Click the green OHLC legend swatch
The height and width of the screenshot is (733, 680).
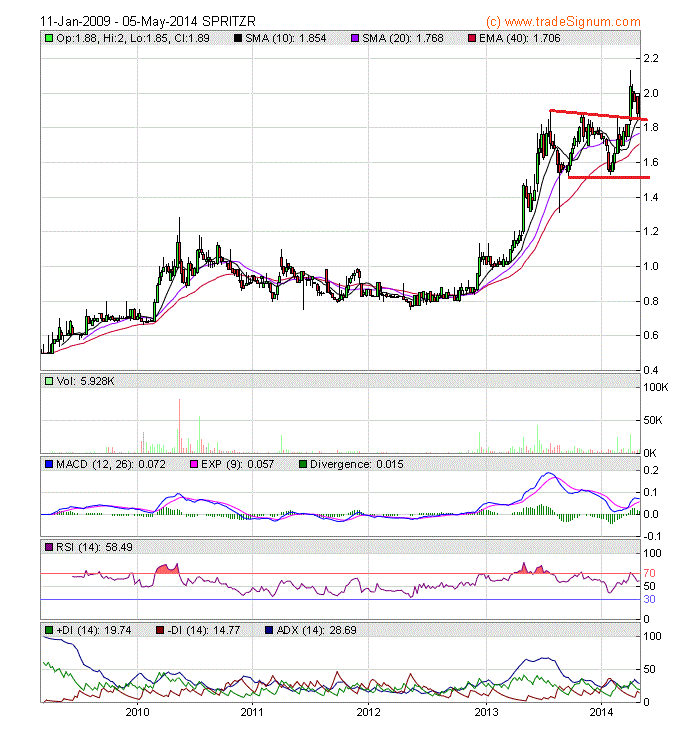click(49, 38)
